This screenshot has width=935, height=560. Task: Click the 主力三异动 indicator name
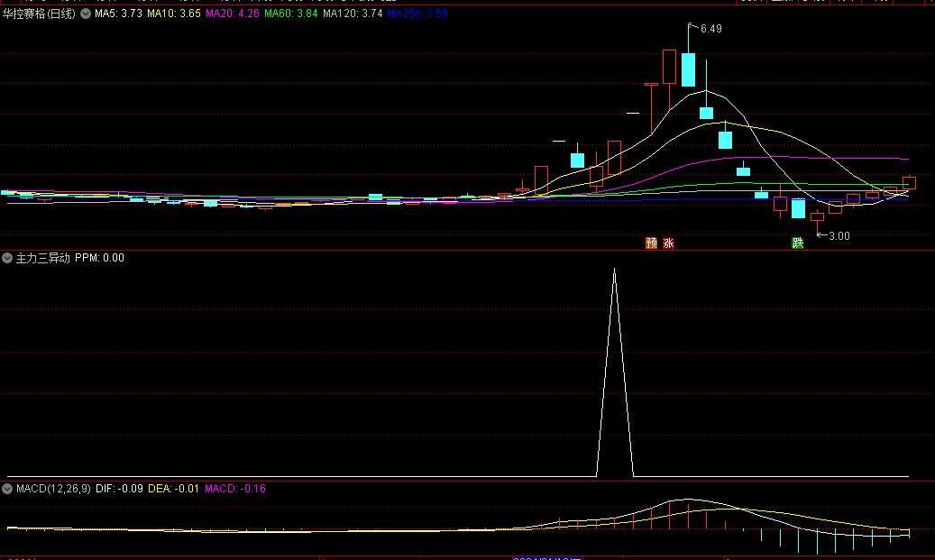tap(42, 258)
